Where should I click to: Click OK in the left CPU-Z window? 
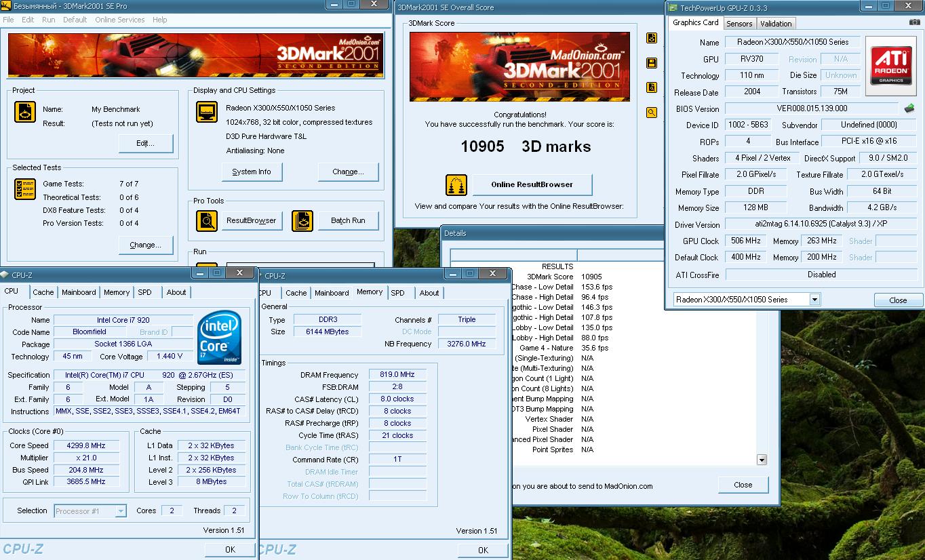pyautogui.click(x=230, y=550)
